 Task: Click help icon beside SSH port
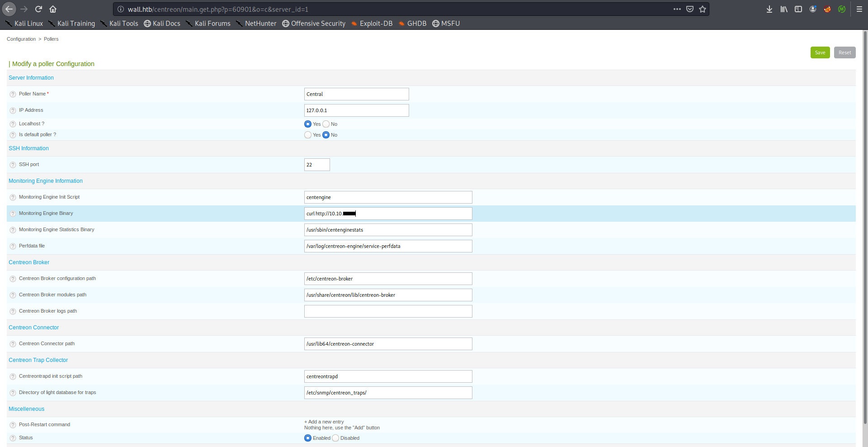(x=13, y=165)
